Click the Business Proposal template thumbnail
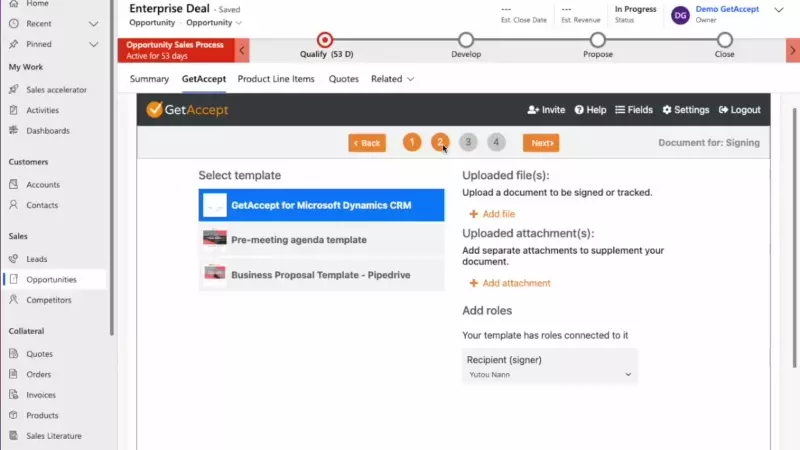800x450 pixels. point(215,273)
